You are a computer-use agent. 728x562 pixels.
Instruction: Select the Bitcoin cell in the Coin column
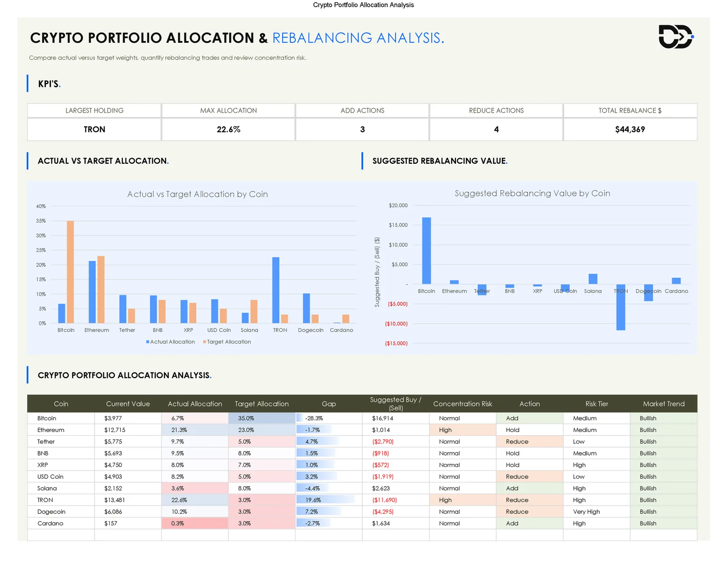[61, 418]
